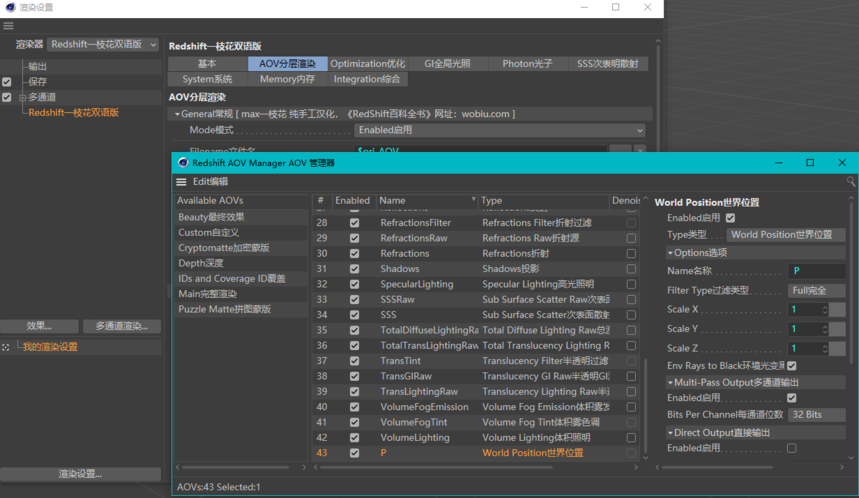
Task: Enable denoise checkbox for SpecularLighting row
Action: pos(631,284)
